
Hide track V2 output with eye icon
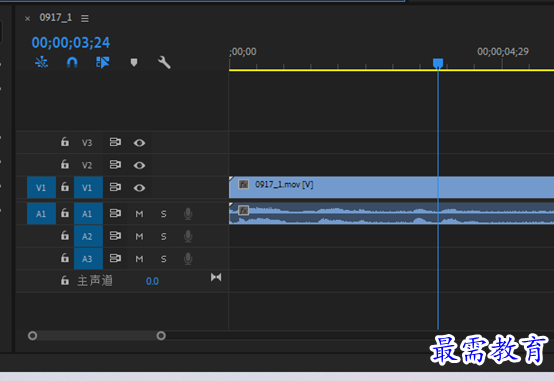139,165
